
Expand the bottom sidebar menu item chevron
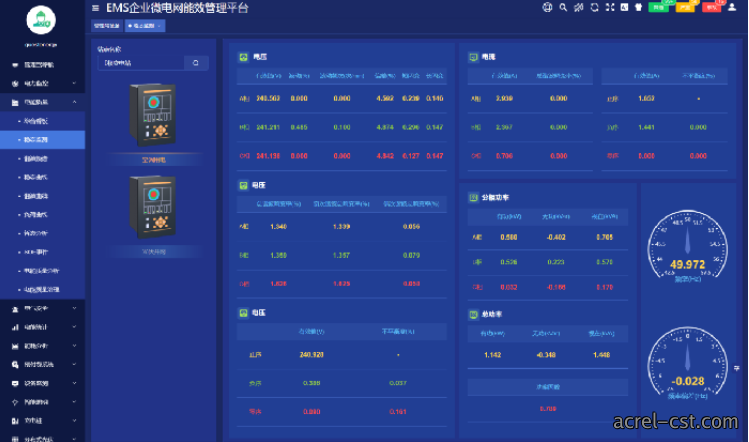74,438
